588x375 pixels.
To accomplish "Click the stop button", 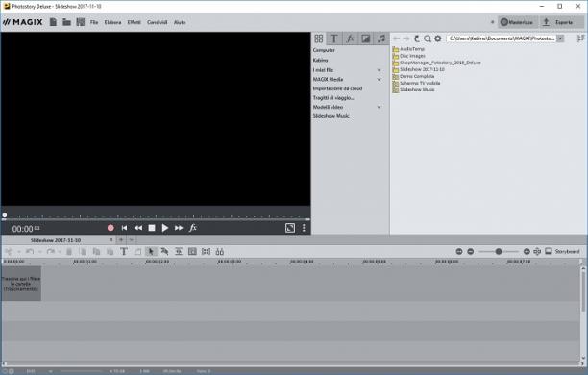I will coord(152,228).
